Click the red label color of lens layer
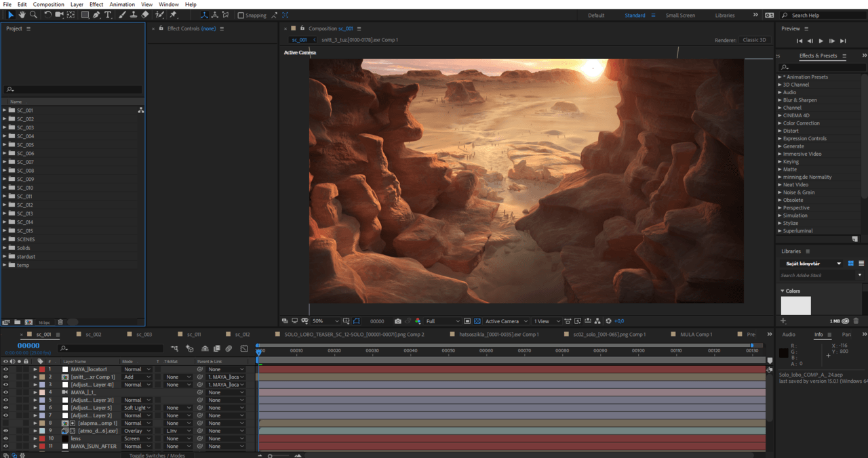The height and width of the screenshot is (458, 868). pos(42,438)
